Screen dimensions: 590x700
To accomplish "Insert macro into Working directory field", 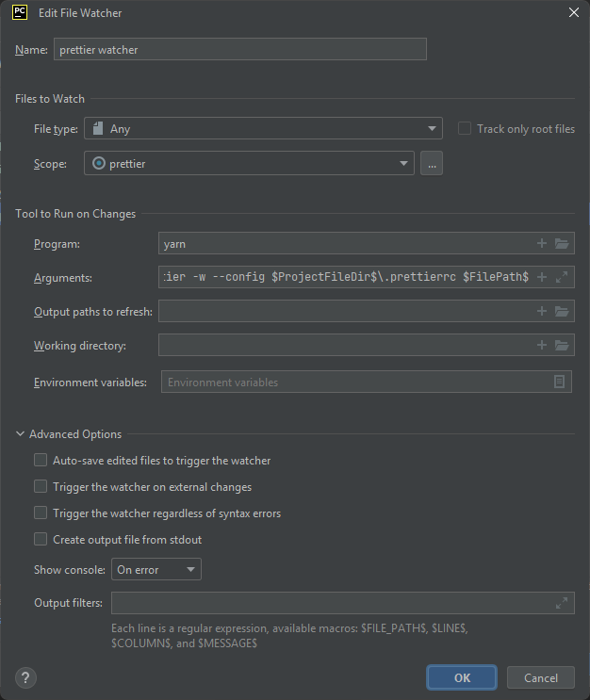I will (542, 346).
